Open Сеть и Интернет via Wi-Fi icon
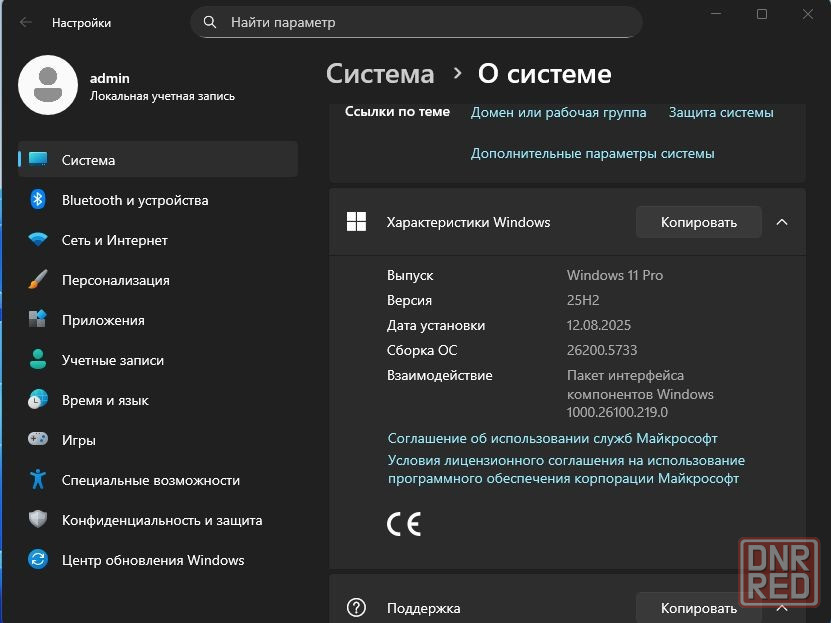 38,240
